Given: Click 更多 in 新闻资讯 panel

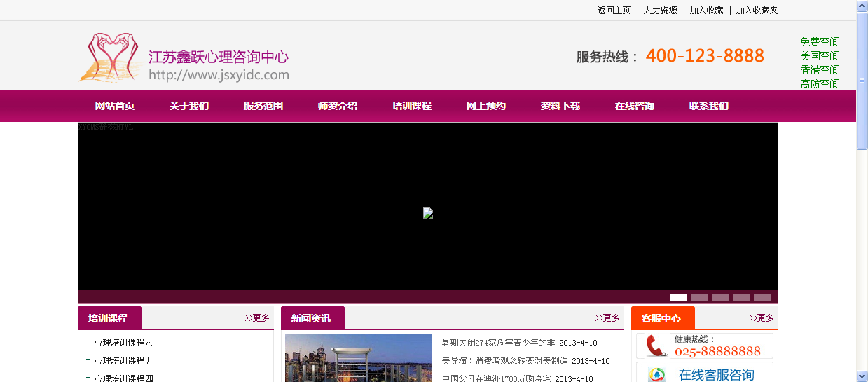Looking at the screenshot, I should click(607, 318).
